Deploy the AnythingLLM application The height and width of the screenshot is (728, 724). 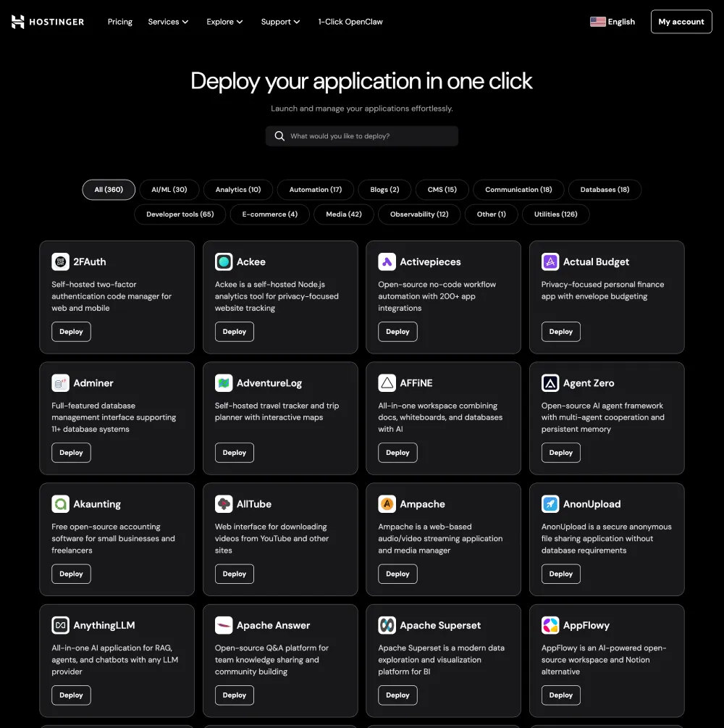click(71, 695)
